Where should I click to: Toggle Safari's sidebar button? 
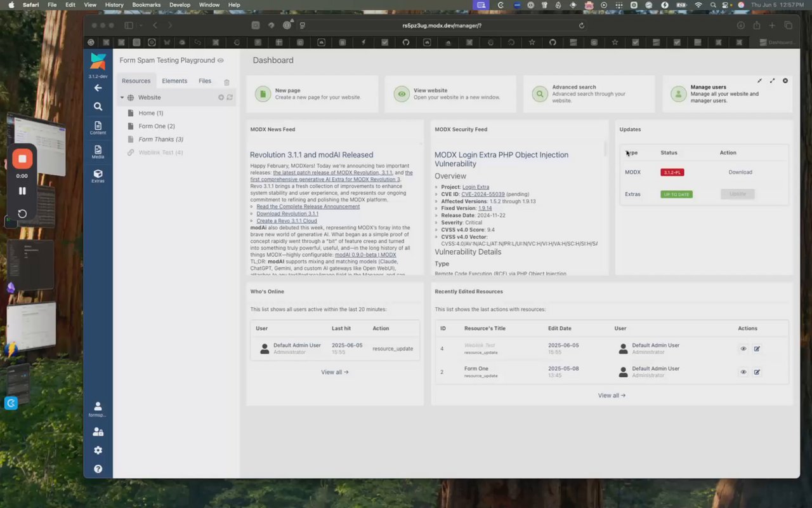129,25
